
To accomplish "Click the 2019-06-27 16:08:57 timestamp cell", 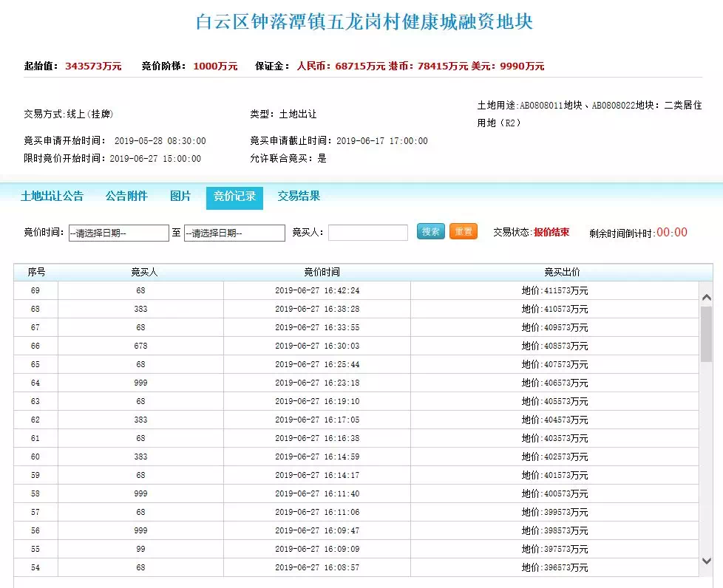I will (317, 568).
